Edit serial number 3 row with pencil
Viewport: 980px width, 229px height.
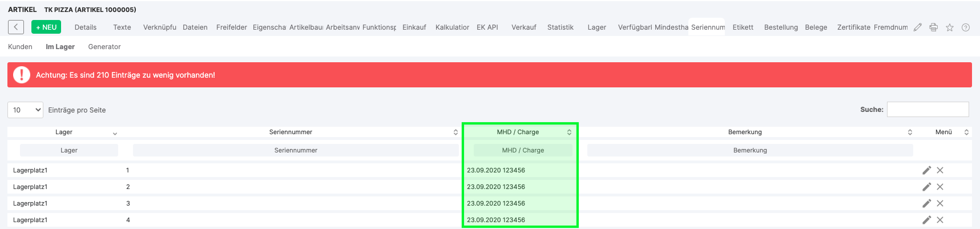(926, 203)
